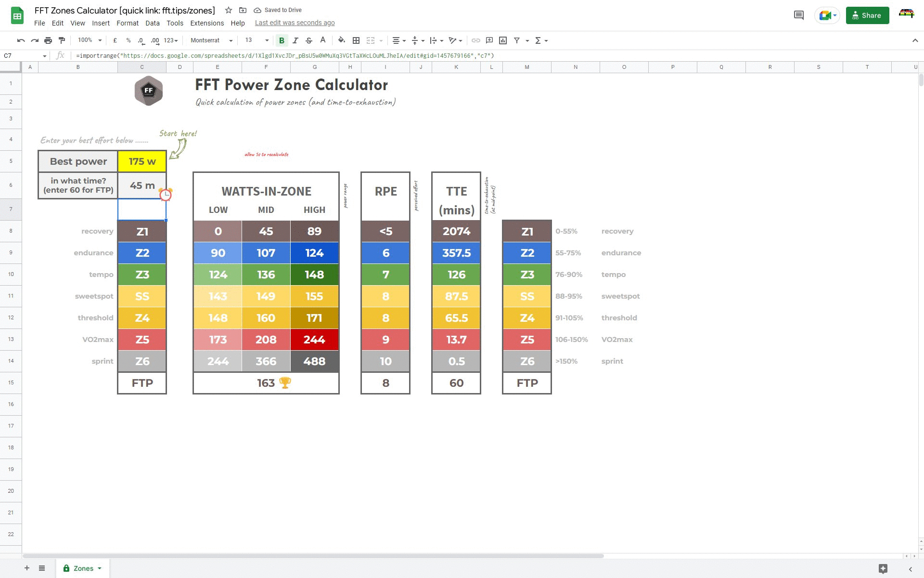Click the Print icon
This screenshot has width=924, height=578.
pyautogui.click(x=48, y=40)
